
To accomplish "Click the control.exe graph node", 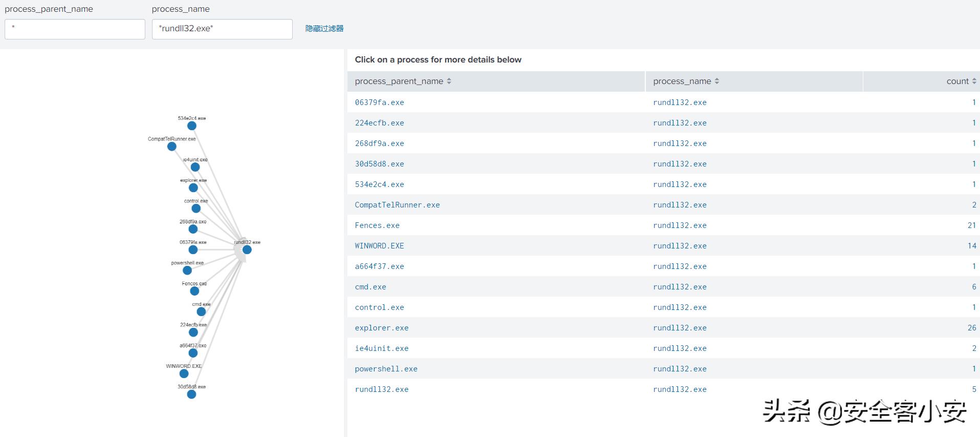I will click(x=196, y=209).
